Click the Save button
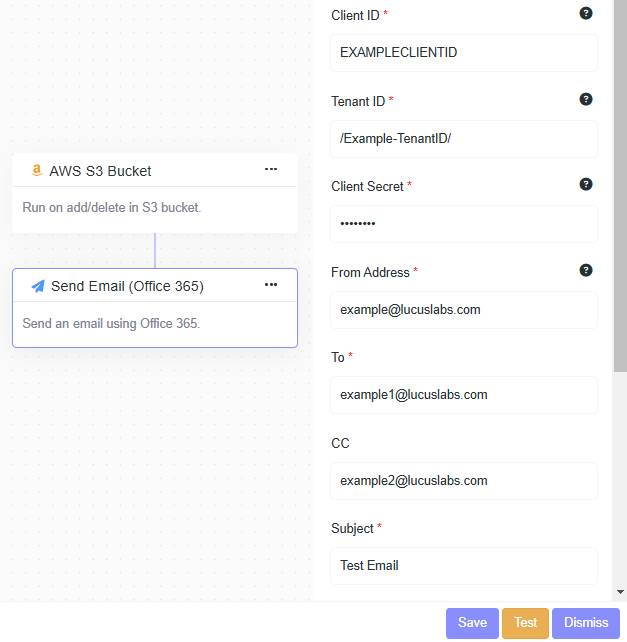The width and height of the screenshot is (627, 642). point(472,622)
